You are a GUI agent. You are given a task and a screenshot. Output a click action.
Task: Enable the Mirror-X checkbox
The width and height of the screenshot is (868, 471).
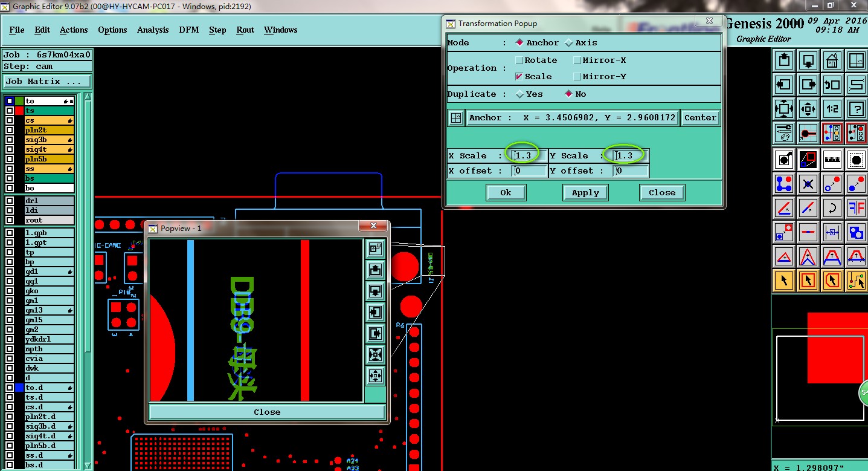point(577,60)
